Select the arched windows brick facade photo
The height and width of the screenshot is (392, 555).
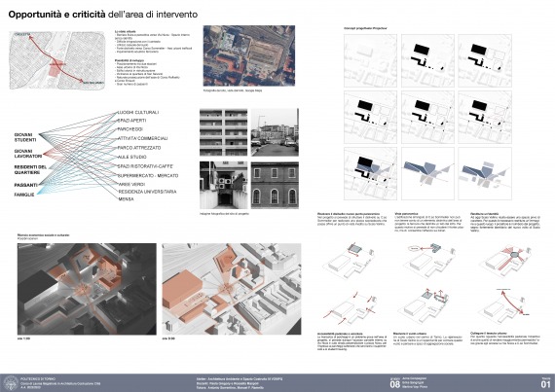(275, 185)
